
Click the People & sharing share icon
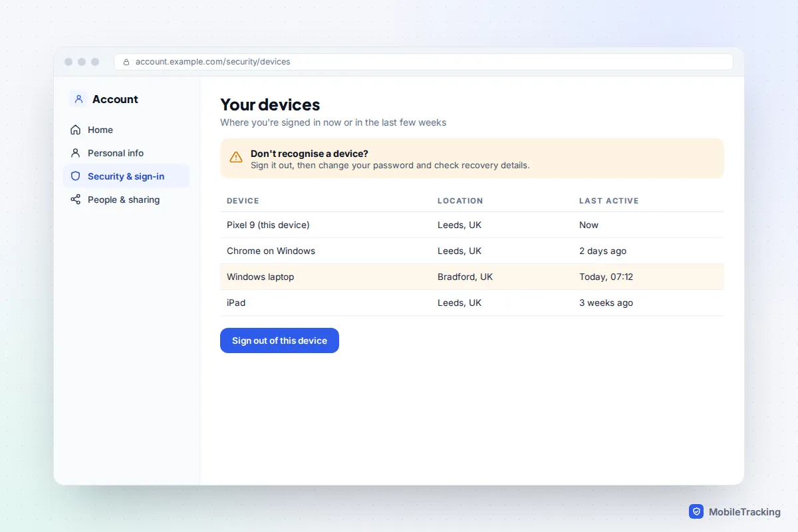tap(75, 199)
